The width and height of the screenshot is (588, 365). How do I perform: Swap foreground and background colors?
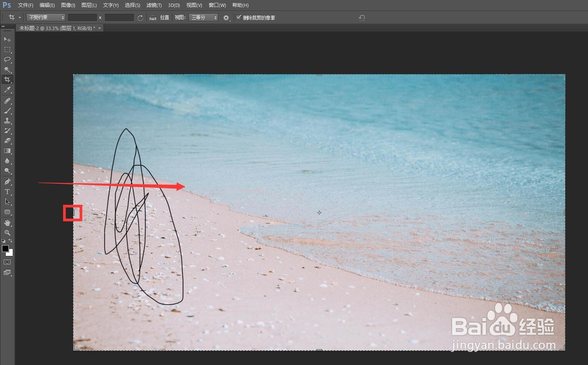(x=11, y=241)
